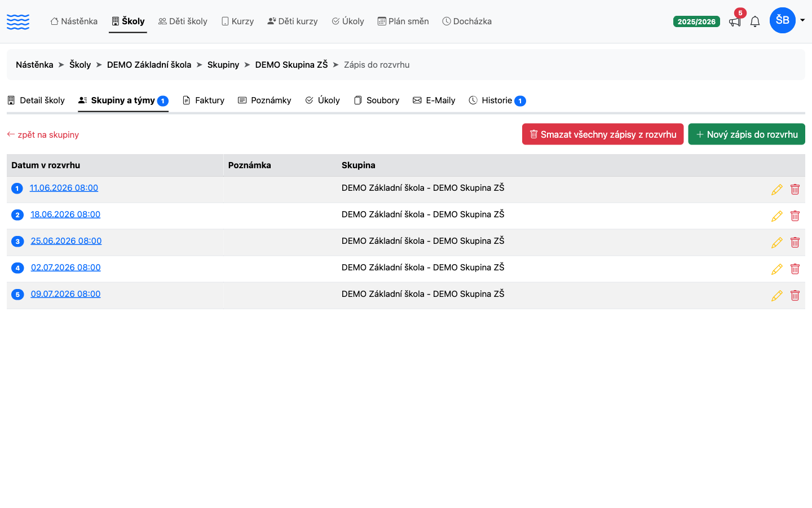The height and width of the screenshot is (508, 812).
Task: Open the 18.06.2026 08:00 date link
Action: coord(65,214)
